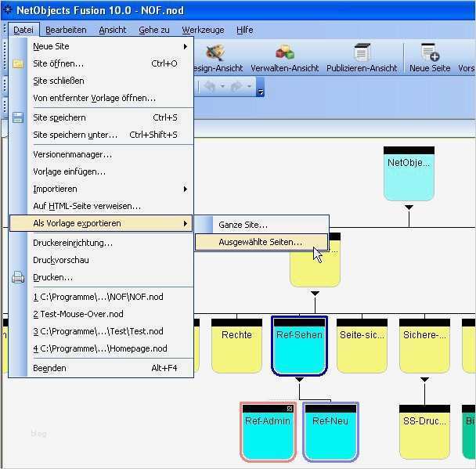The image size is (476, 469).
Task: Switch to Verwalten-Ansicht via its icon
Action: pyautogui.click(x=285, y=52)
